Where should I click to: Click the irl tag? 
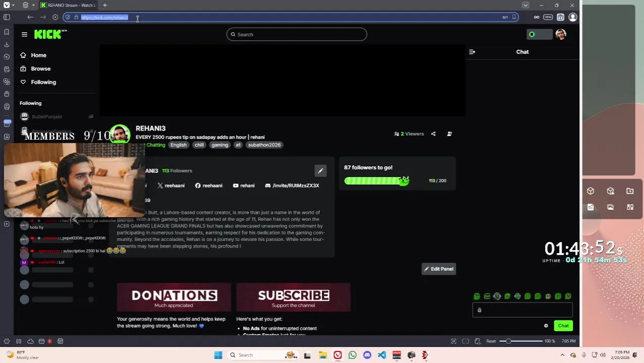(238, 145)
